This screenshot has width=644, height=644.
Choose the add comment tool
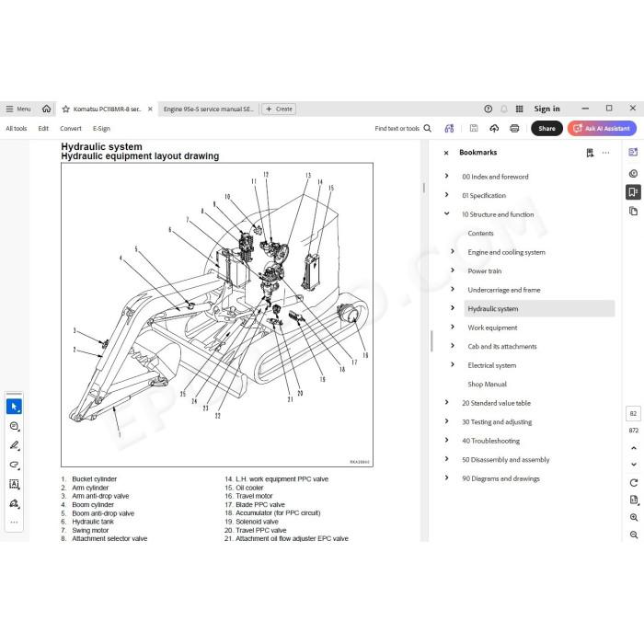click(15, 426)
